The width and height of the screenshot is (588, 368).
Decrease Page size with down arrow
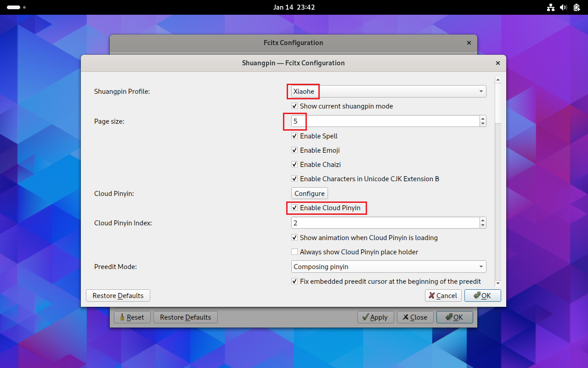click(483, 124)
